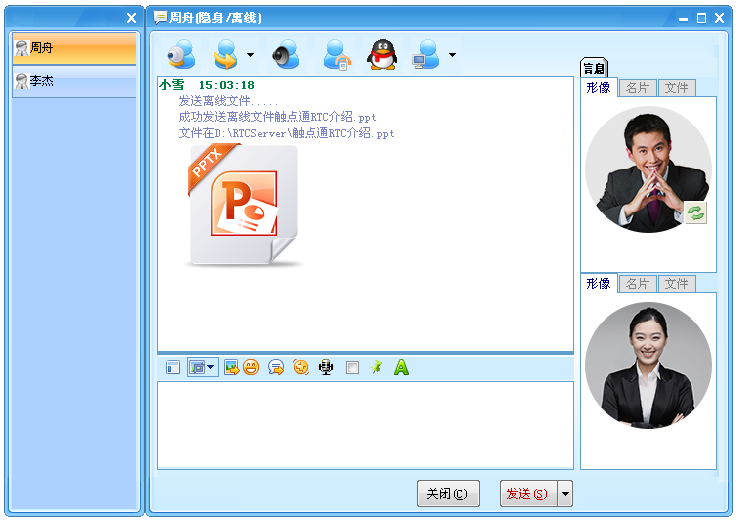The width and height of the screenshot is (738, 521).
Task: Select contact 李杰 in the chat list
Action: tap(74, 82)
